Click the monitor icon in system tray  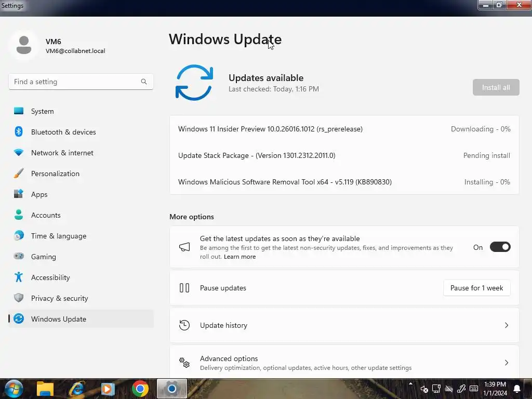(436, 389)
